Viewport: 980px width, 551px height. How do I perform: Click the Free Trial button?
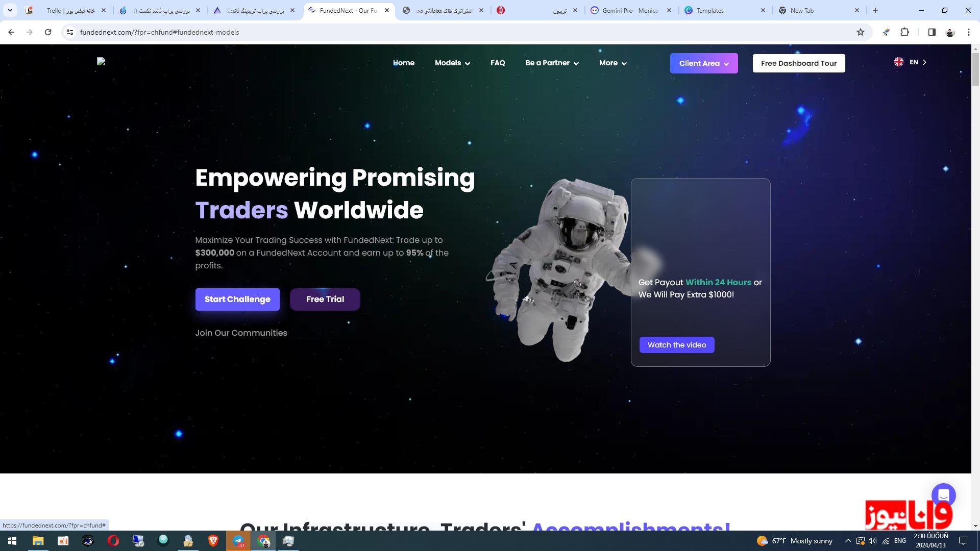[325, 299]
